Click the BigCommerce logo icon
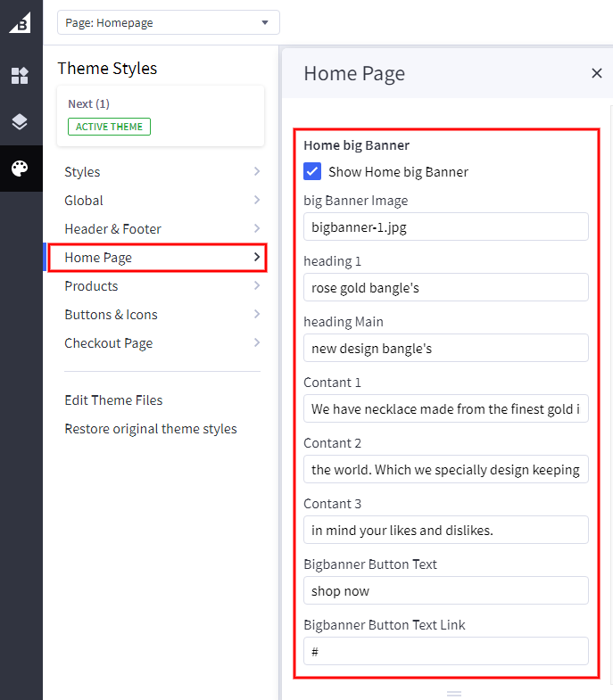Viewport: 613px width, 700px height. point(20,22)
